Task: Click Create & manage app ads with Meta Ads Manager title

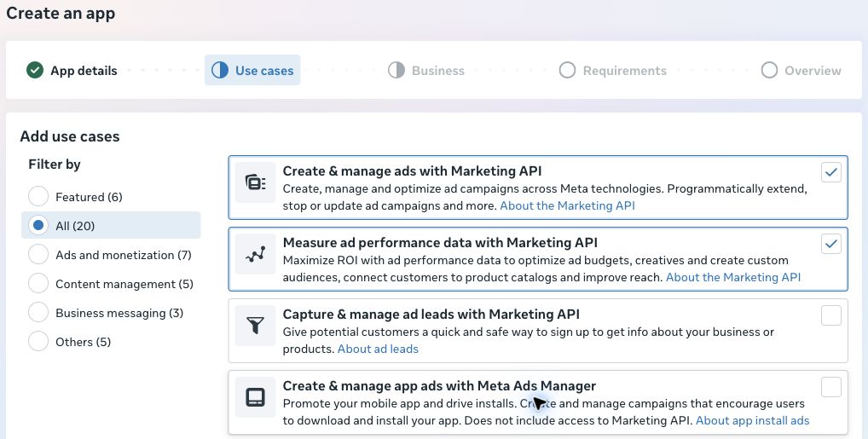Action: click(439, 385)
